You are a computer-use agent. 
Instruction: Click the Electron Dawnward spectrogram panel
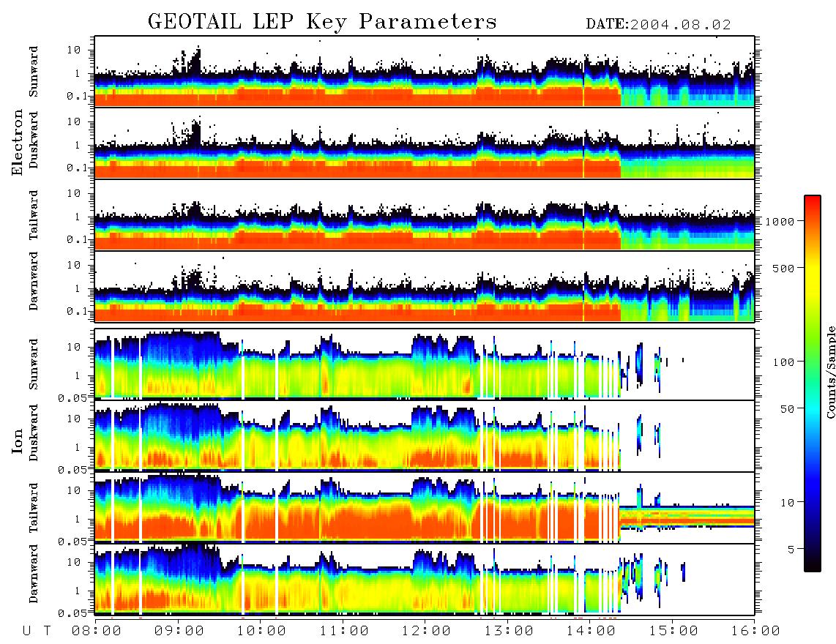coord(425,286)
